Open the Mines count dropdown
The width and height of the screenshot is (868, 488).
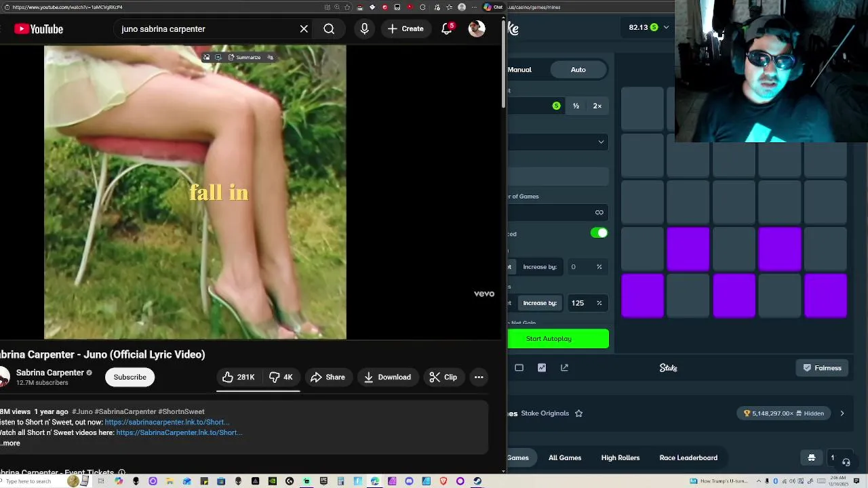click(x=558, y=142)
